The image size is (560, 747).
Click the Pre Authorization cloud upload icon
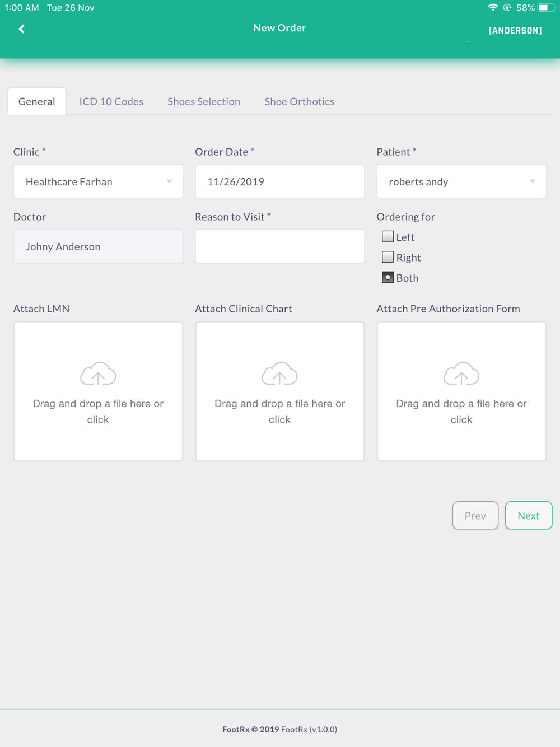pyautogui.click(x=461, y=373)
